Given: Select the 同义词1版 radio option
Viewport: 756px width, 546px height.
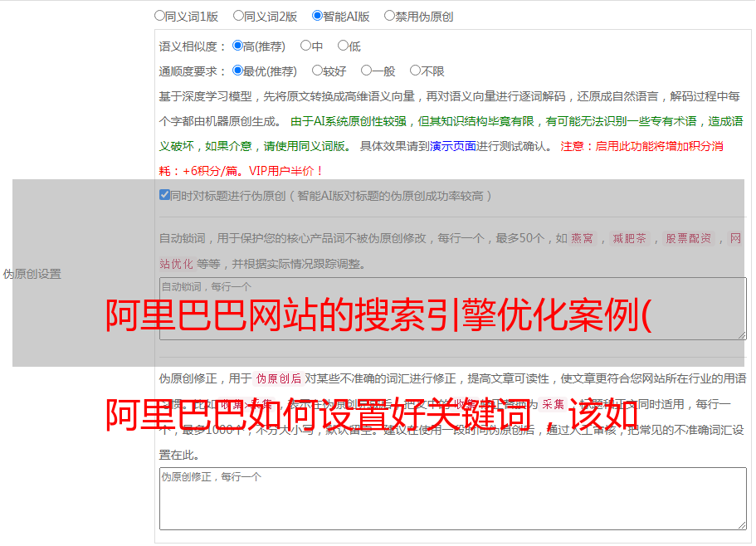Looking at the screenshot, I should (159, 16).
